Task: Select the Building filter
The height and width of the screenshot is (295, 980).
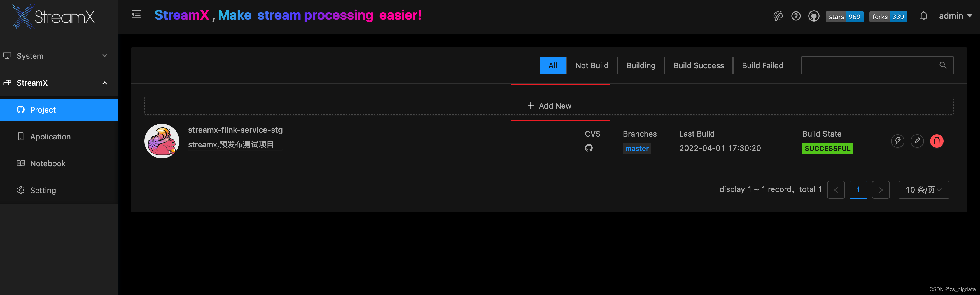Action: (x=641, y=65)
